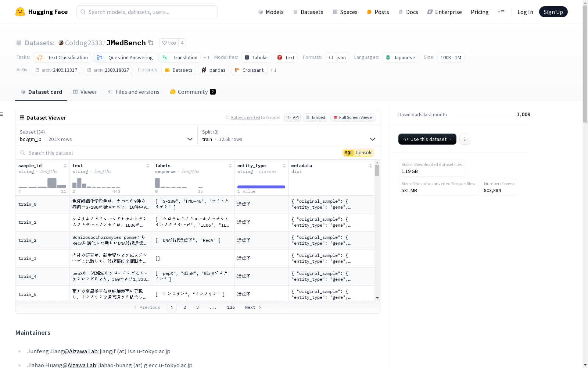Click the dataset table vertical scrollbar thumb
588x368 pixels.
click(377, 171)
